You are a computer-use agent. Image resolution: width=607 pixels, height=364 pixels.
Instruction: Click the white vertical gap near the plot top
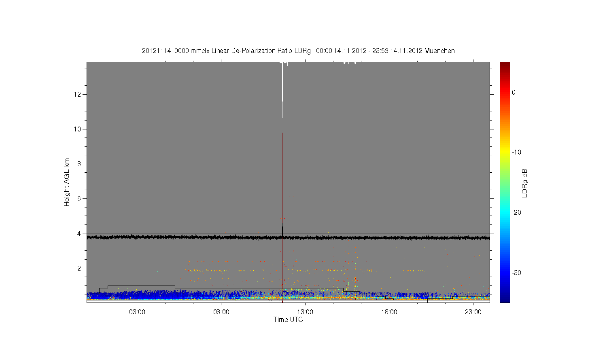(282, 90)
